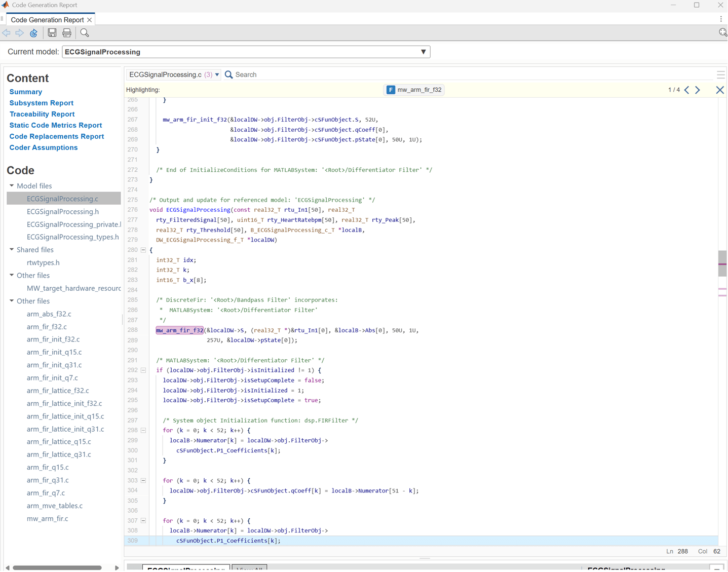Click the search magnifier in code pane

229,74
